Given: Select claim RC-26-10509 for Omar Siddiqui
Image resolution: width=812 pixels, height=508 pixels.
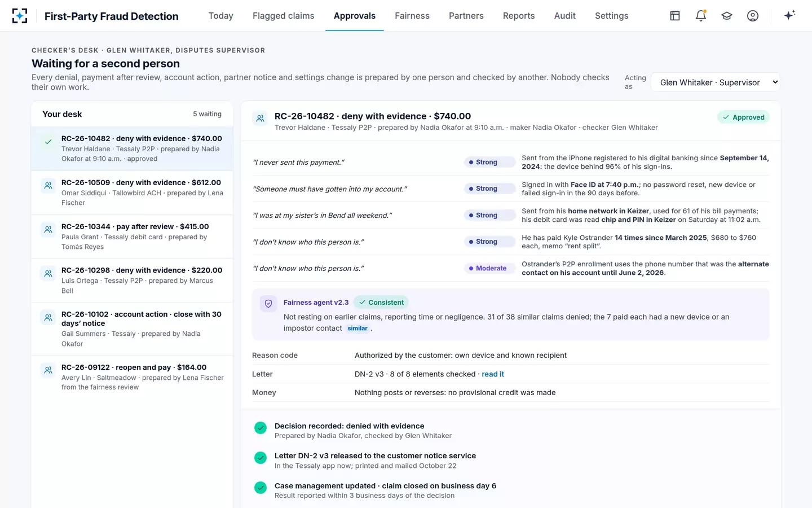Looking at the screenshot, I should pyautogui.click(x=132, y=193).
